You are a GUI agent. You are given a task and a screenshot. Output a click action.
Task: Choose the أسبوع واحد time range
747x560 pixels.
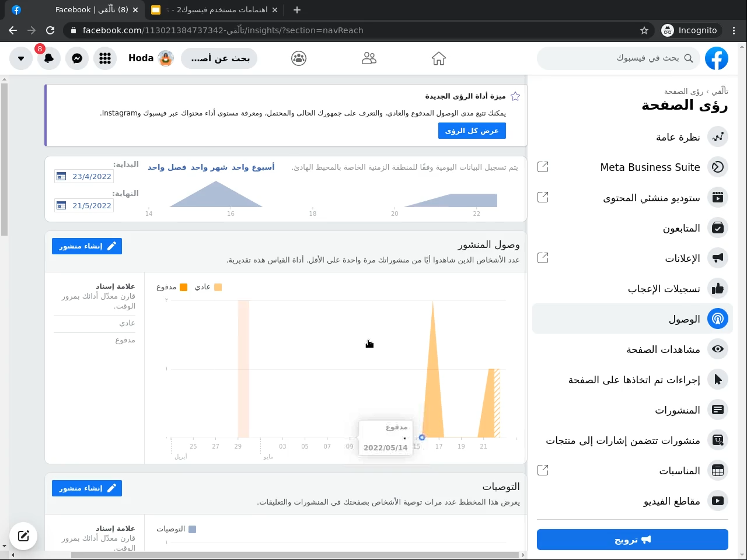click(253, 167)
